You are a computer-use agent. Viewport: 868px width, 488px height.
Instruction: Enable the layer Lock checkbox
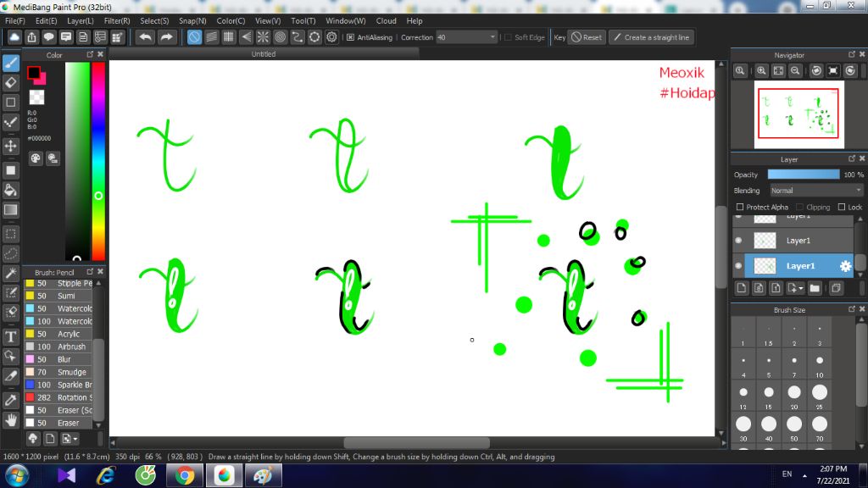click(x=842, y=207)
